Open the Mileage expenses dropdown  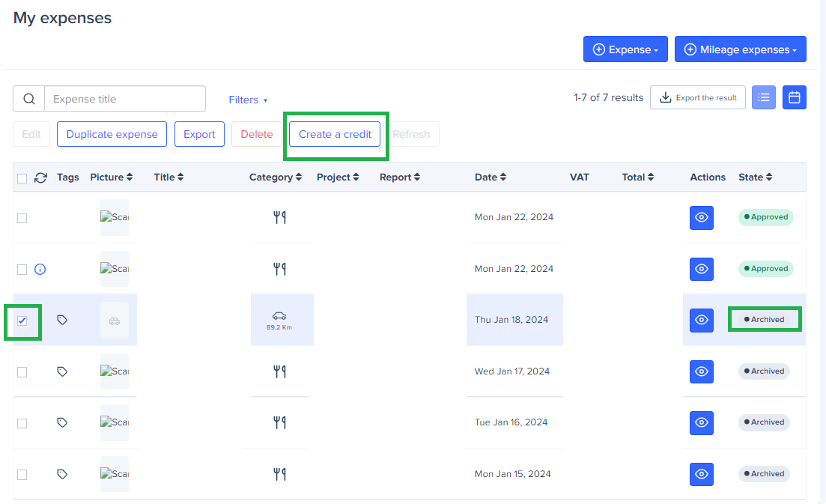[740, 49]
